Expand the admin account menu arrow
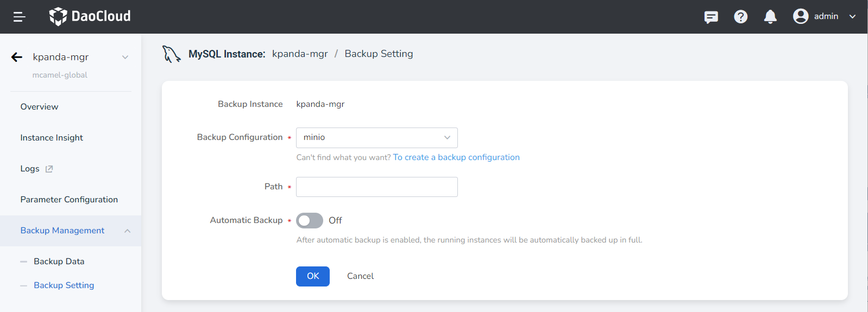868x312 pixels. [852, 16]
